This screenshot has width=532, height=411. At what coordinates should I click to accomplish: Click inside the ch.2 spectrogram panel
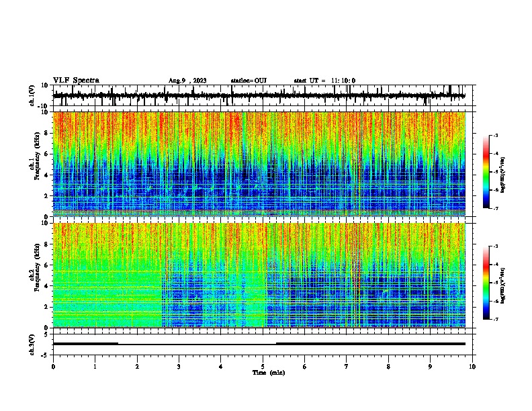coord(259,275)
